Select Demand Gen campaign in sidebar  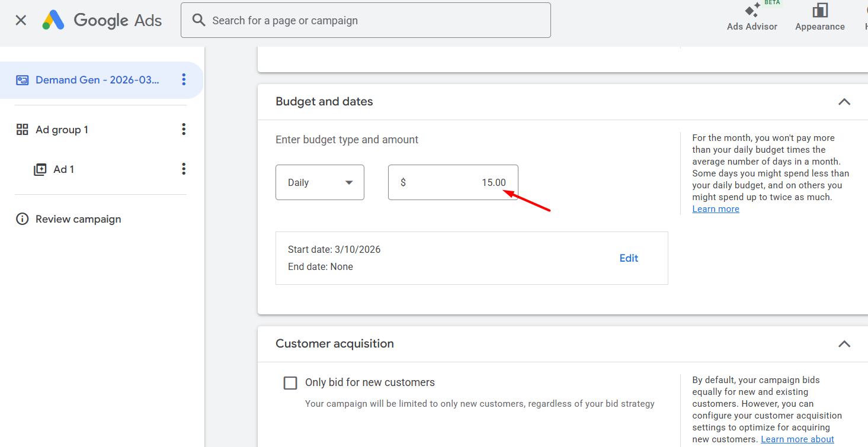pyautogui.click(x=97, y=80)
